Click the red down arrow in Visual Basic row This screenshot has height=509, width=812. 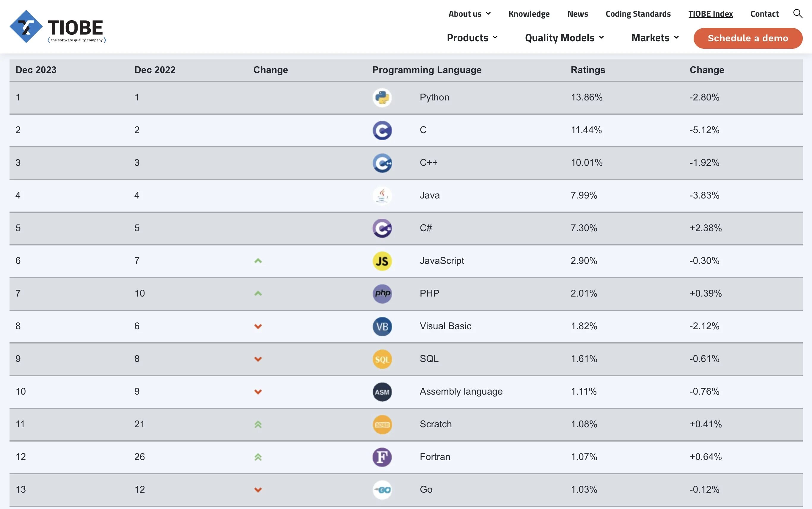[258, 326]
